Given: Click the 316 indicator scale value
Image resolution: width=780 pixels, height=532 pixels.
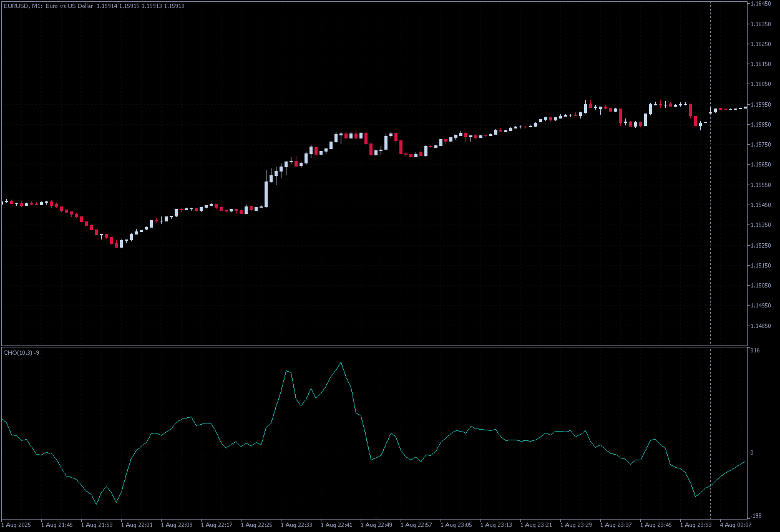Looking at the screenshot, I should 755,351.
